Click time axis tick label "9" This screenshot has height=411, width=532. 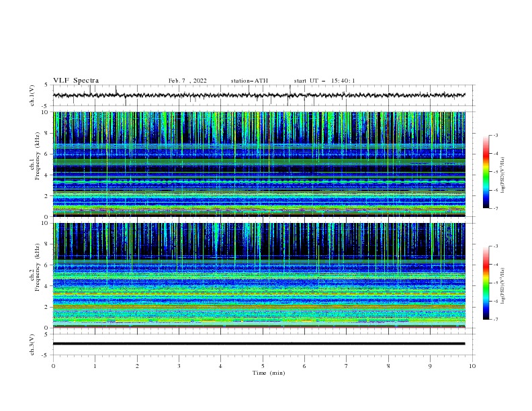(430, 366)
